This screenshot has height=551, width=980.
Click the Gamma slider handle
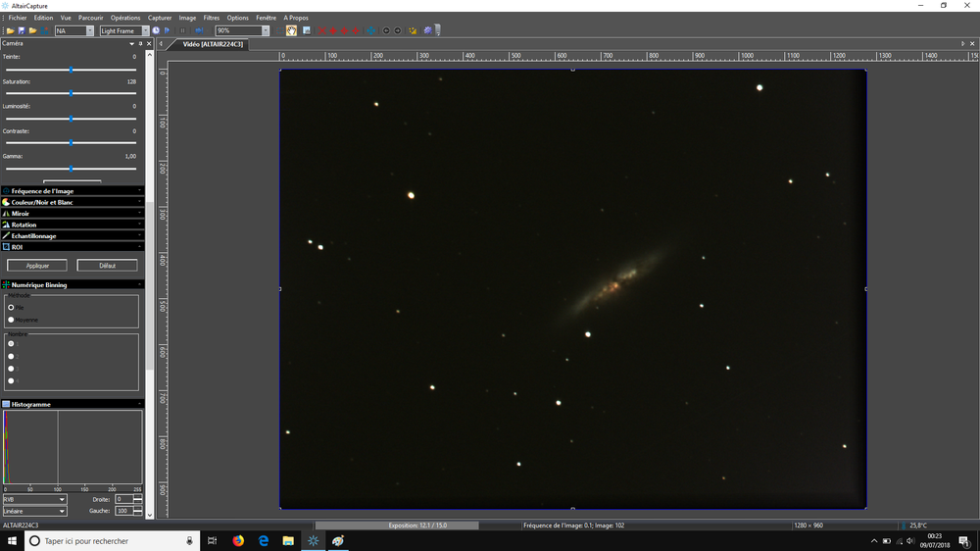coord(72,169)
